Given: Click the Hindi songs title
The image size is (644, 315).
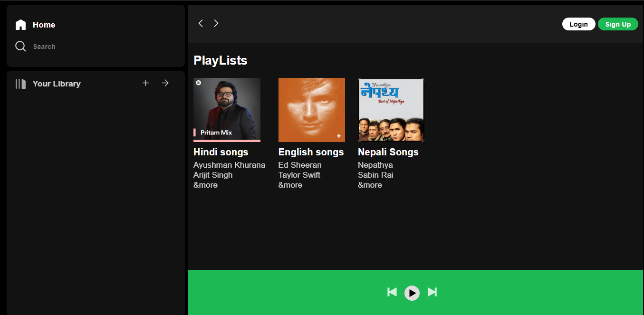Looking at the screenshot, I should pos(221,152).
